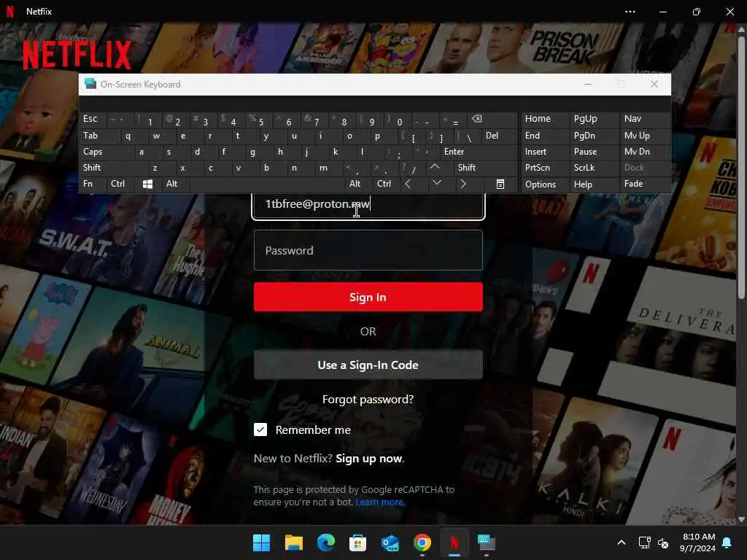Open the taskbar clock showing 8:10 AM

pos(697,542)
